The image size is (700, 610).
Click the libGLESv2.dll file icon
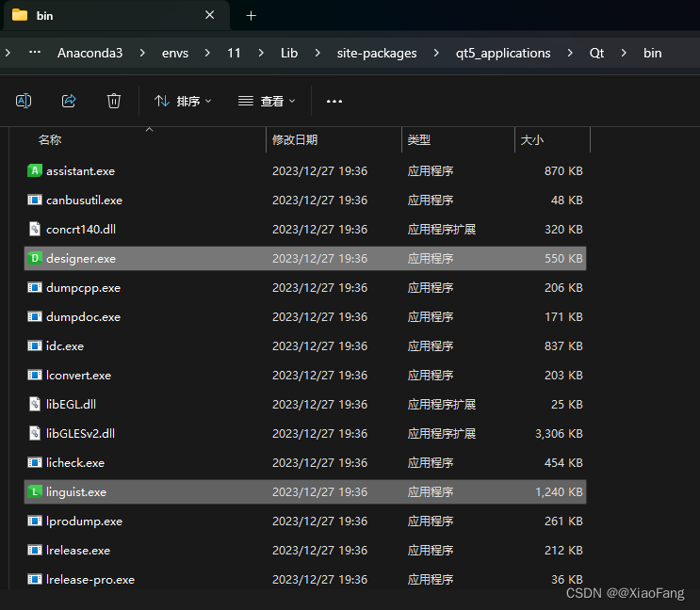pos(34,433)
